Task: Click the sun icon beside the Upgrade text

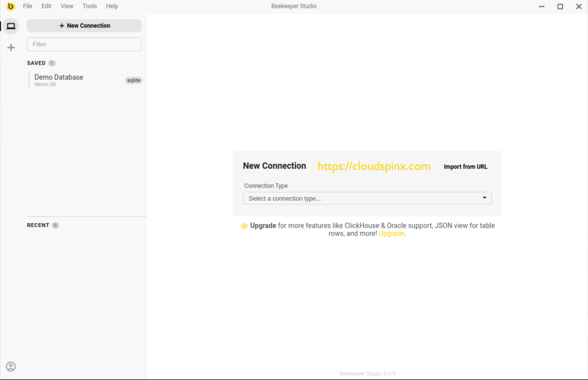Action: [x=244, y=225]
